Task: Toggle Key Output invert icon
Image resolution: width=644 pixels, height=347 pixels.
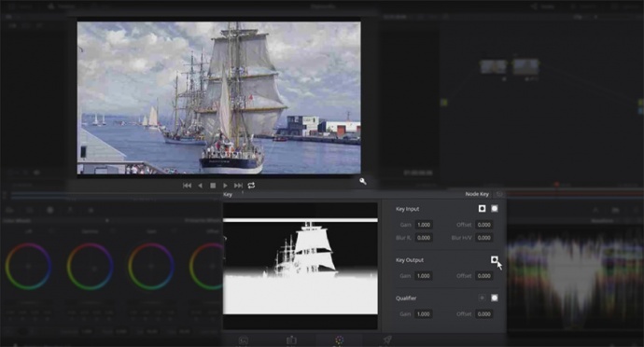Action: [x=495, y=259]
